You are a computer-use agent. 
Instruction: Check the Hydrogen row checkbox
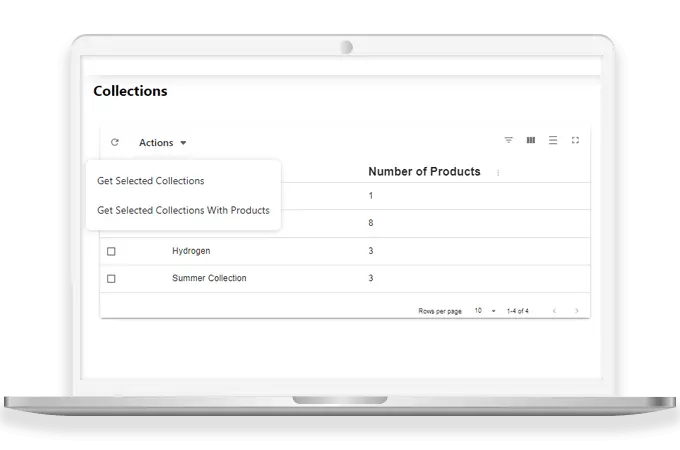111,251
